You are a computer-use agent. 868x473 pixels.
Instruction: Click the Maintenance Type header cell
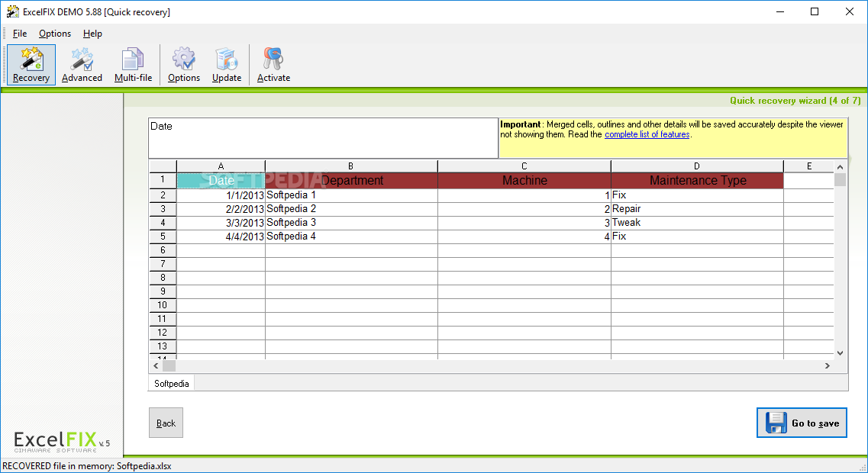[x=698, y=180]
